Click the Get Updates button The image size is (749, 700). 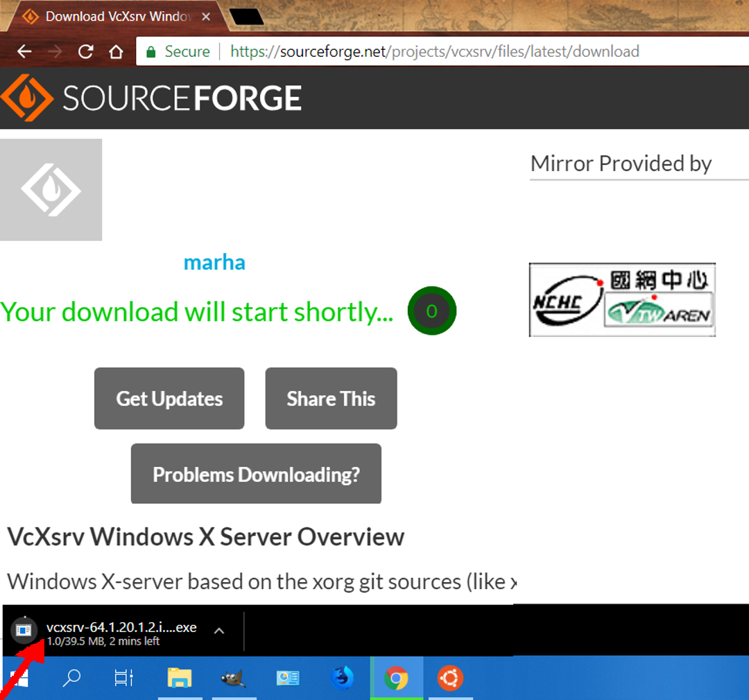point(169,399)
